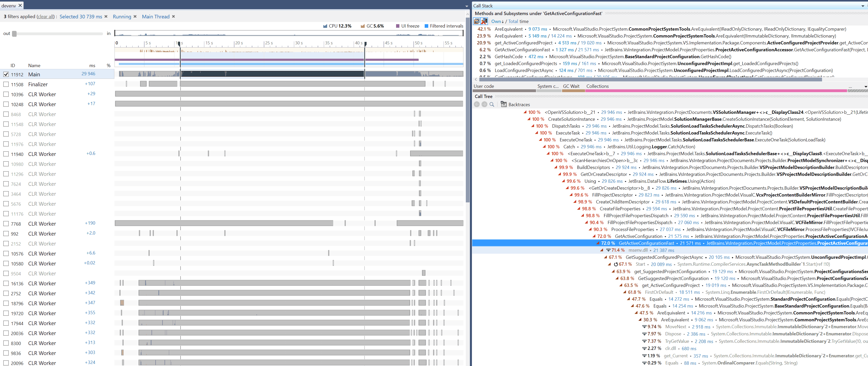Screen dimensions: 868x366
Task: Collapse the FirstOrDefault 61.8 % node
Action: pyautogui.click(x=624, y=292)
